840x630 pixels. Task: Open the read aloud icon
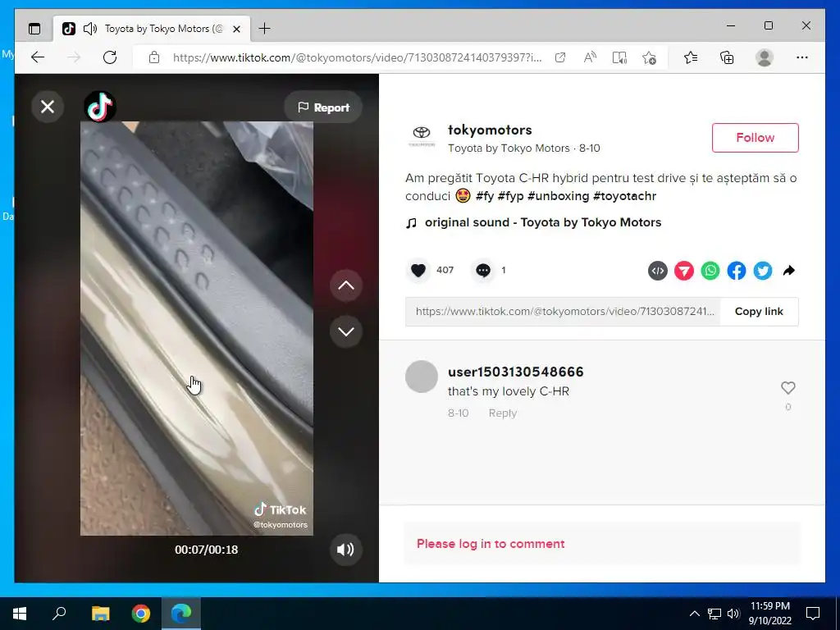click(x=590, y=57)
